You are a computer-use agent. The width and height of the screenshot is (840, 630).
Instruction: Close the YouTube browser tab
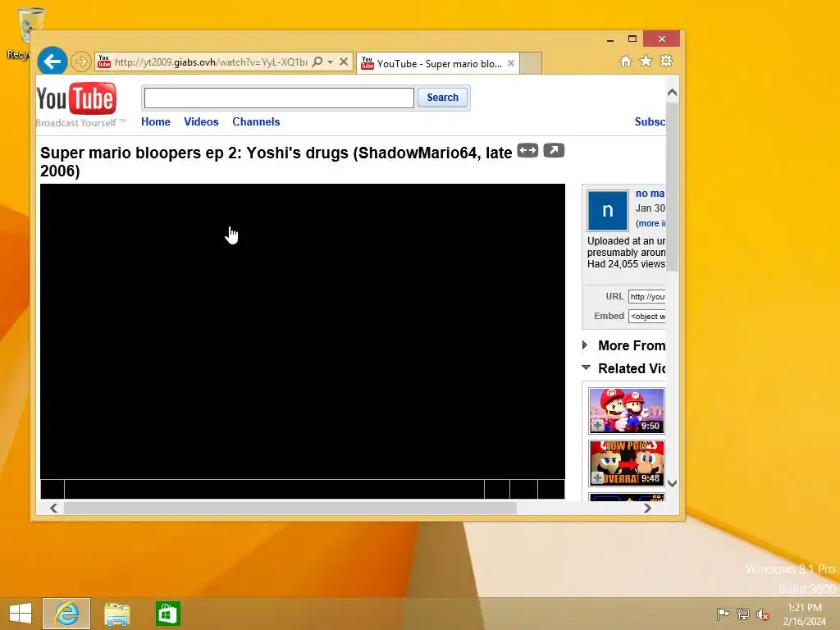[x=511, y=63]
